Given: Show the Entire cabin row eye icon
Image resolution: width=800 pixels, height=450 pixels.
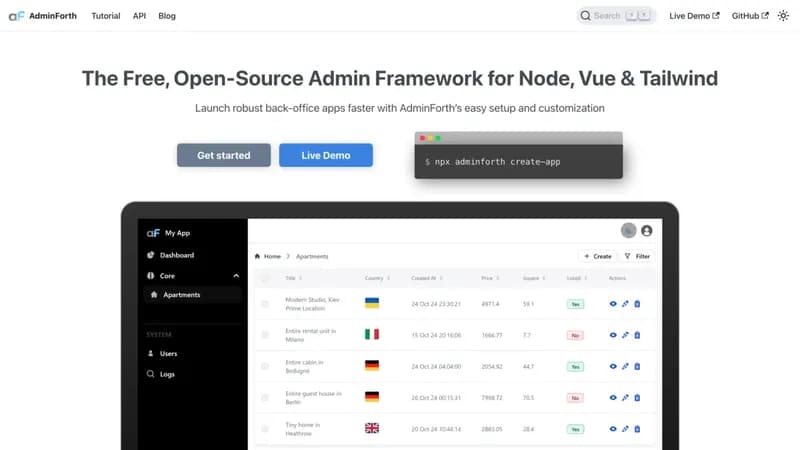Looking at the screenshot, I should pos(613,366).
